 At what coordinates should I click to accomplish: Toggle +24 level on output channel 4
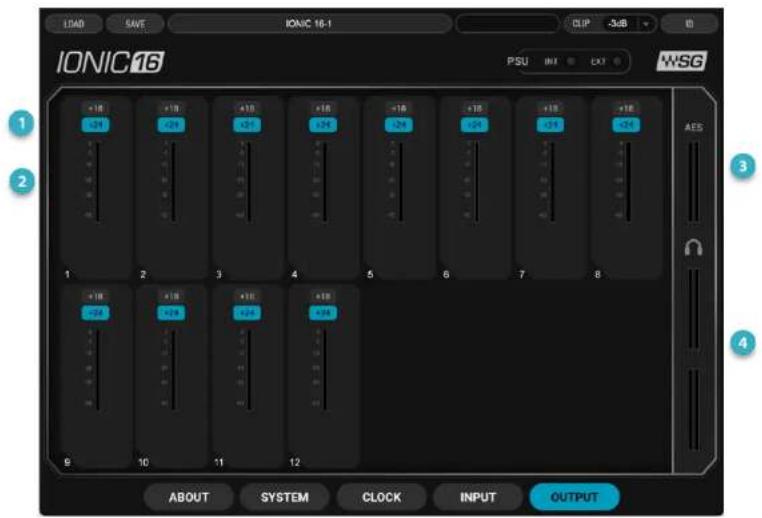pyautogui.click(x=323, y=125)
